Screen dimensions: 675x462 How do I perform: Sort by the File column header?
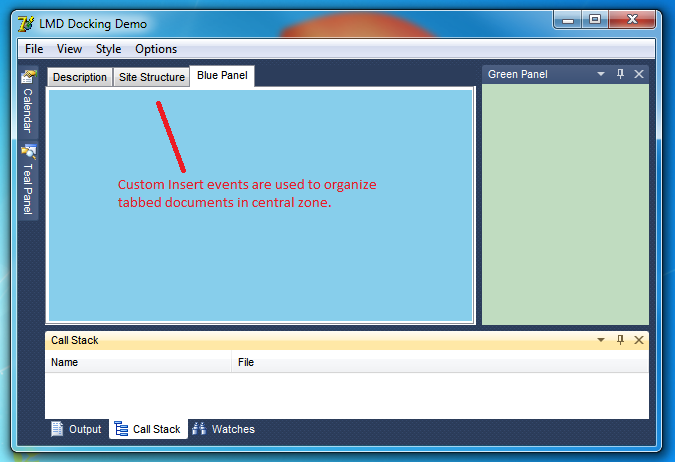tap(440, 362)
